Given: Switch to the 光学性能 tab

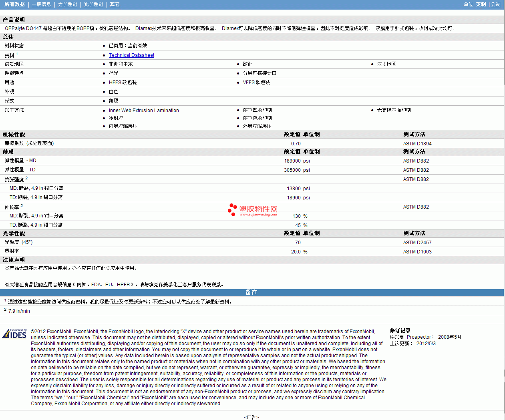Looking at the screenshot, I should click(x=94, y=4).
